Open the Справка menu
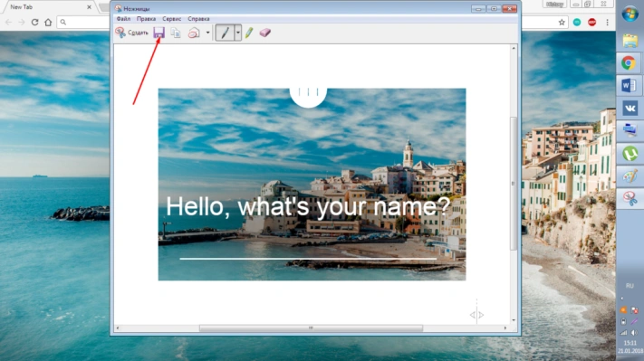The width and height of the screenshot is (644, 361). pyautogui.click(x=198, y=19)
